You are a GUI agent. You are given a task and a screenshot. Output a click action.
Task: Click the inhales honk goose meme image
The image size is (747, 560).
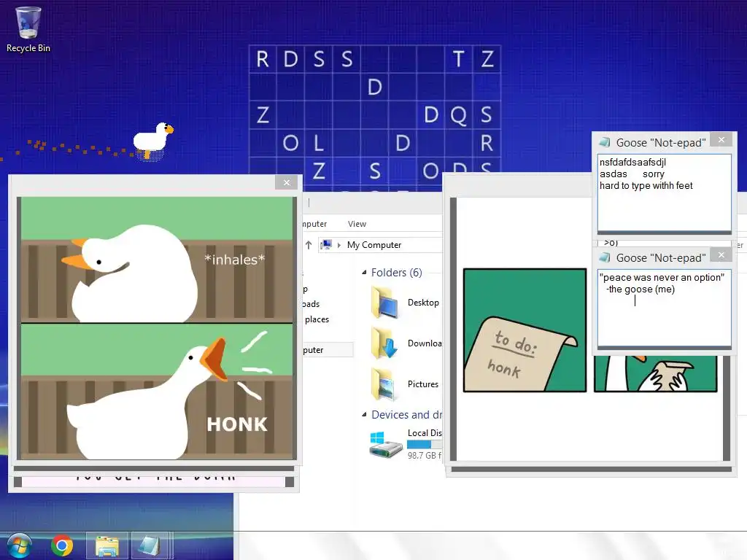(157, 329)
